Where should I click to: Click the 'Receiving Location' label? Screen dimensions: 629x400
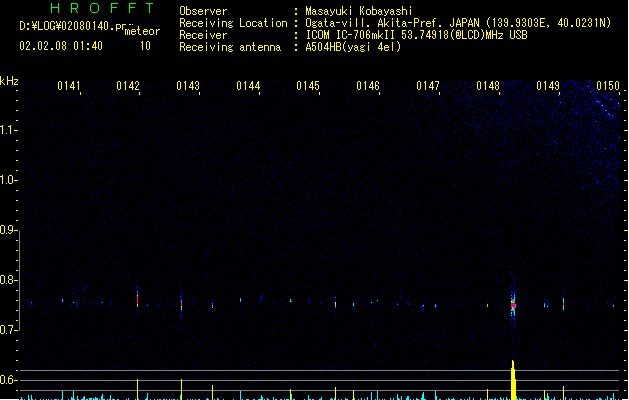(233, 23)
